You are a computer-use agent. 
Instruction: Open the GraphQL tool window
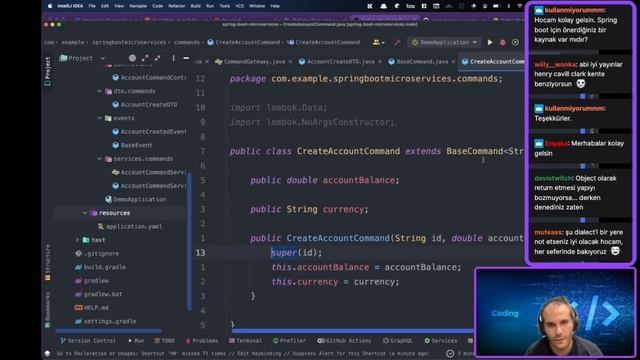398,340
